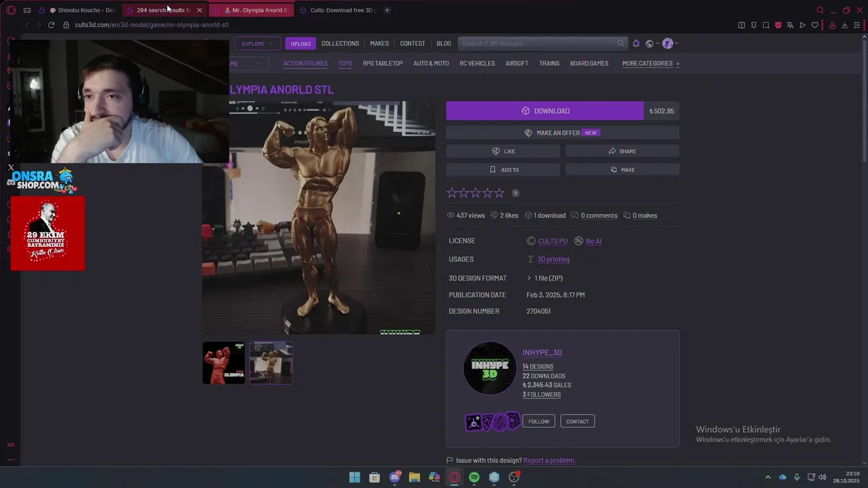This screenshot has width=868, height=488.
Task: Click the volume speaker tray icon
Action: (823, 477)
